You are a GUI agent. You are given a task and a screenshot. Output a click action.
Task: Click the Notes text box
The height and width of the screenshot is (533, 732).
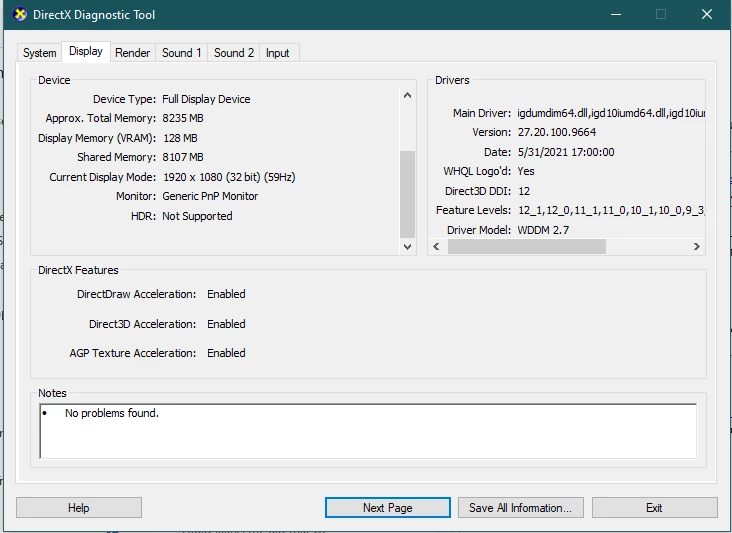(368, 431)
